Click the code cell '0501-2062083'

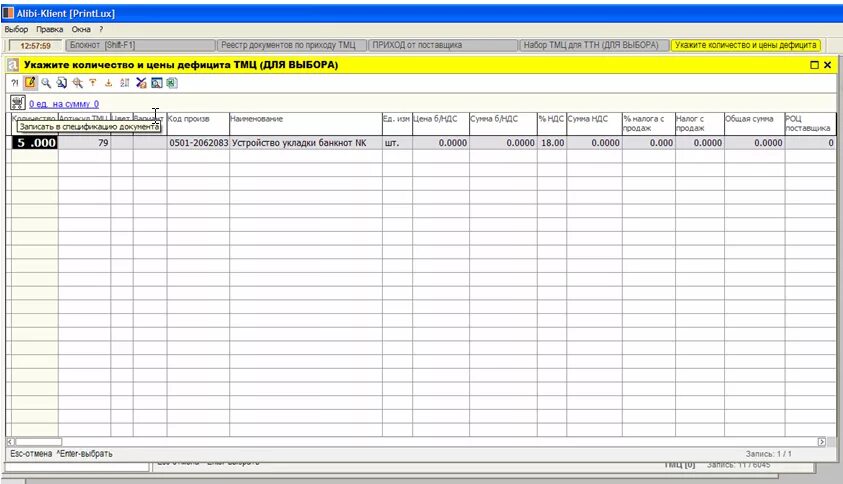pyautogui.click(x=198, y=143)
